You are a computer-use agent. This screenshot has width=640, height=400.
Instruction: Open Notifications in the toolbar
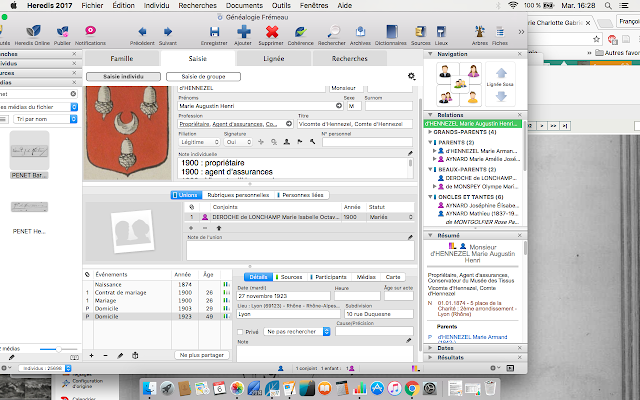[90, 34]
